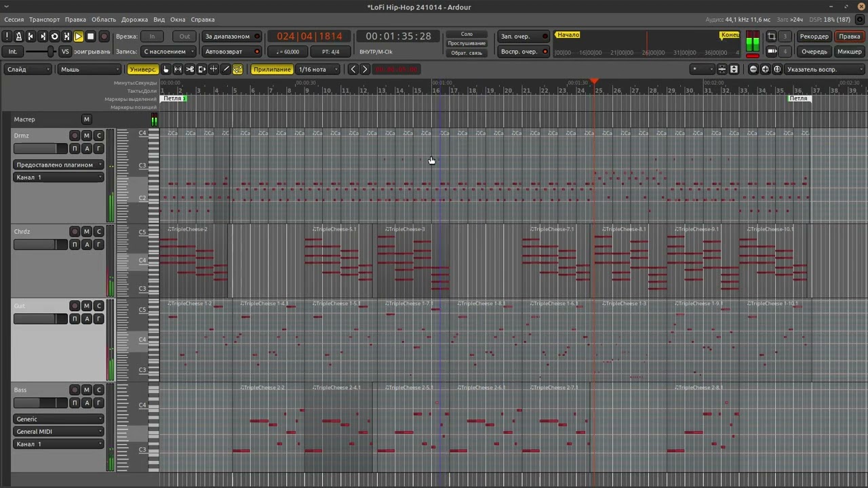868x488 pixels.
Task: Click the Соло alert button
Action: tap(467, 34)
